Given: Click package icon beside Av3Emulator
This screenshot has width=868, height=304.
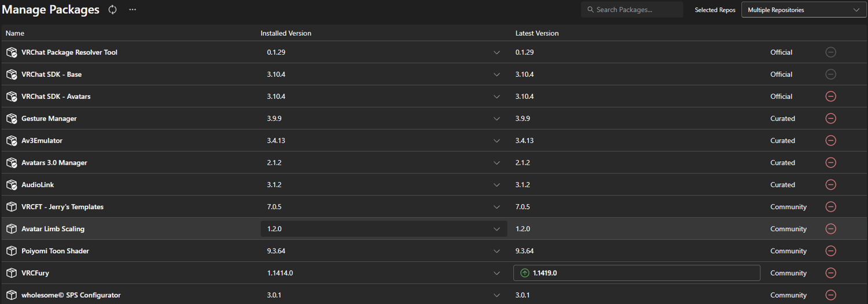Looking at the screenshot, I should point(12,140).
